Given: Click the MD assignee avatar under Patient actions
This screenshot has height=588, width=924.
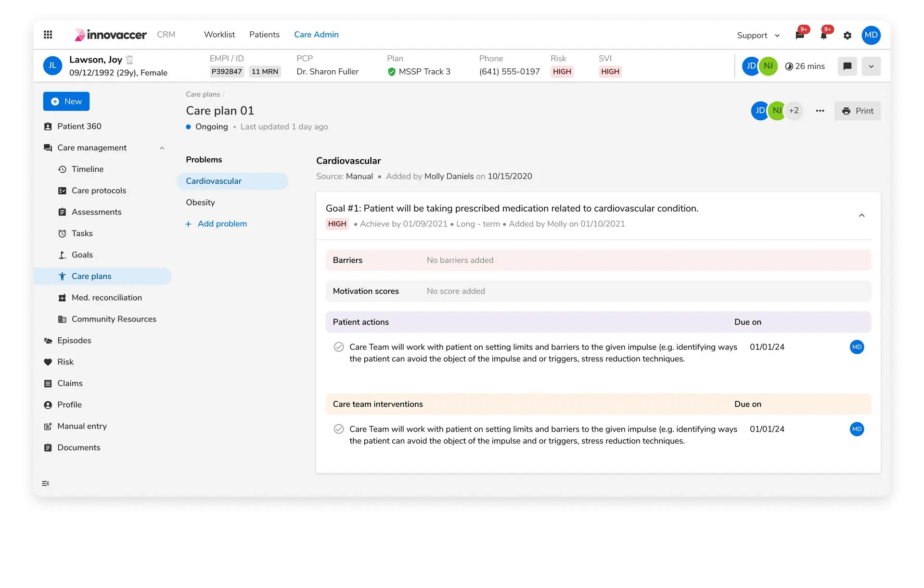Looking at the screenshot, I should point(857,347).
